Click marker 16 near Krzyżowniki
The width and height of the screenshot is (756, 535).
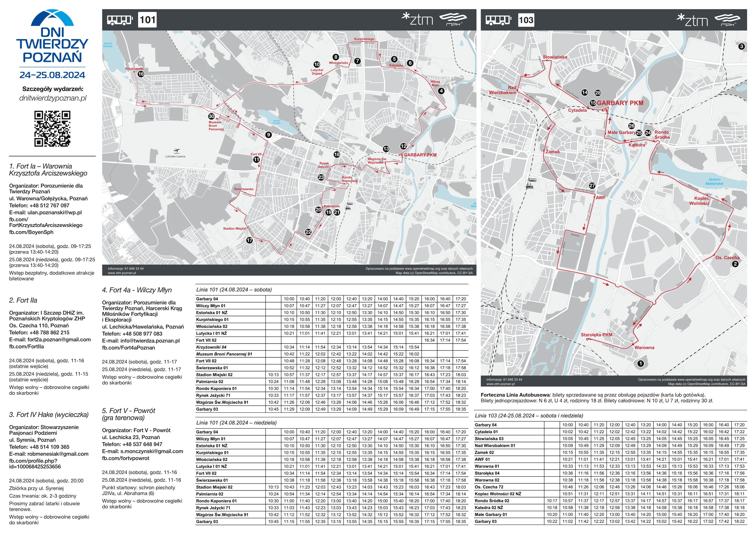141,74
